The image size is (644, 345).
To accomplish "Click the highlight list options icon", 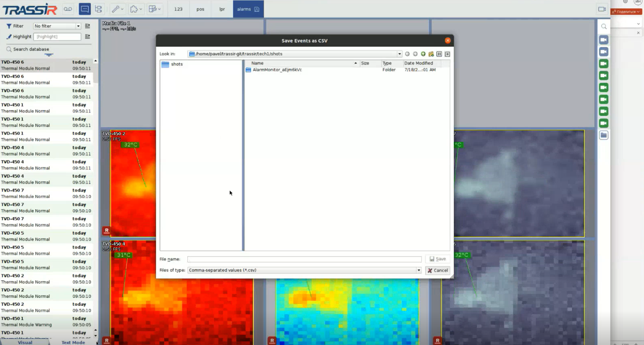I will click(88, 36).
